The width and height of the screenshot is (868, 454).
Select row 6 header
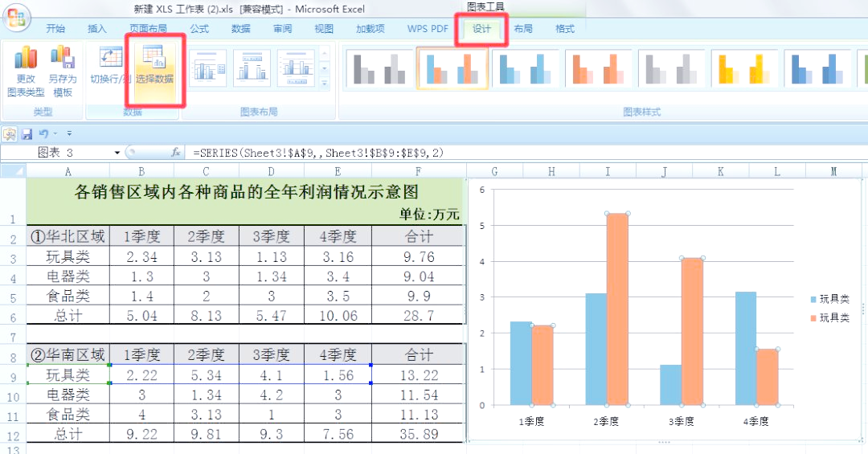click(13, 317)
